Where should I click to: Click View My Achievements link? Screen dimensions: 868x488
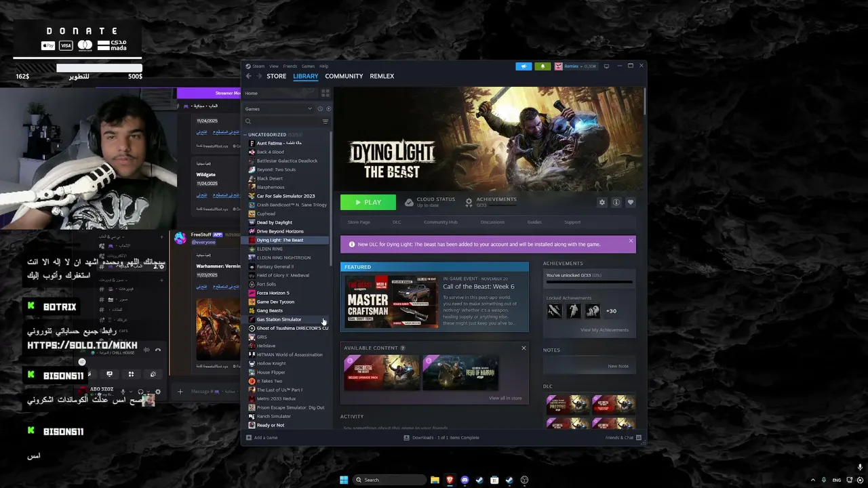click(x=604, y=330)
